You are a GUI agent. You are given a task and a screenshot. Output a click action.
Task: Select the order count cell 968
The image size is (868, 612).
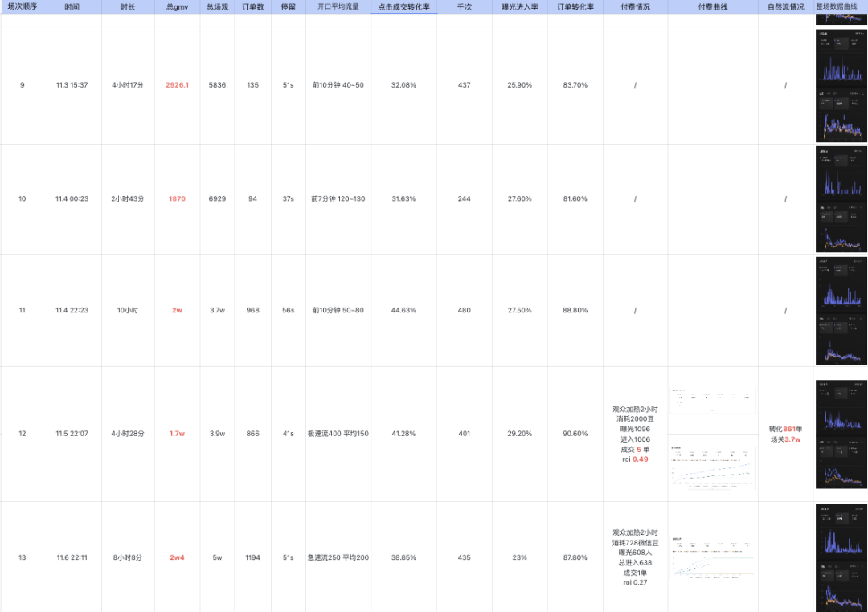click(x=253, y=311)
